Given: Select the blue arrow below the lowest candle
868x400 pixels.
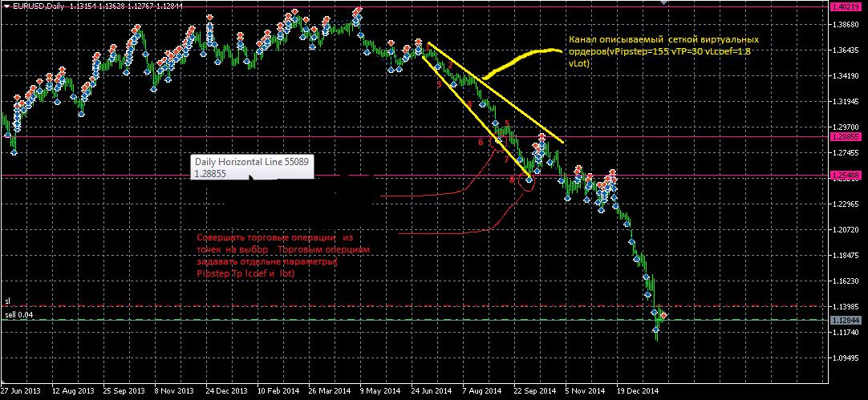Looking at the screenshot, I should tap(656, 329).
